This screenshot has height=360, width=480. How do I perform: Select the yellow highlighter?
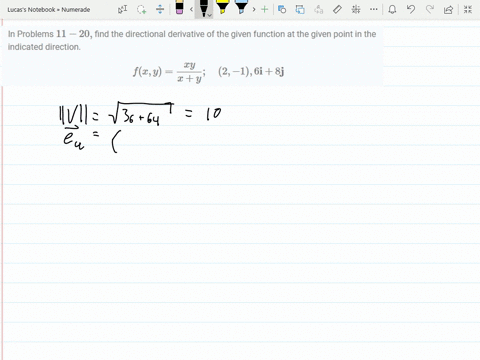[x=222, y=7]
